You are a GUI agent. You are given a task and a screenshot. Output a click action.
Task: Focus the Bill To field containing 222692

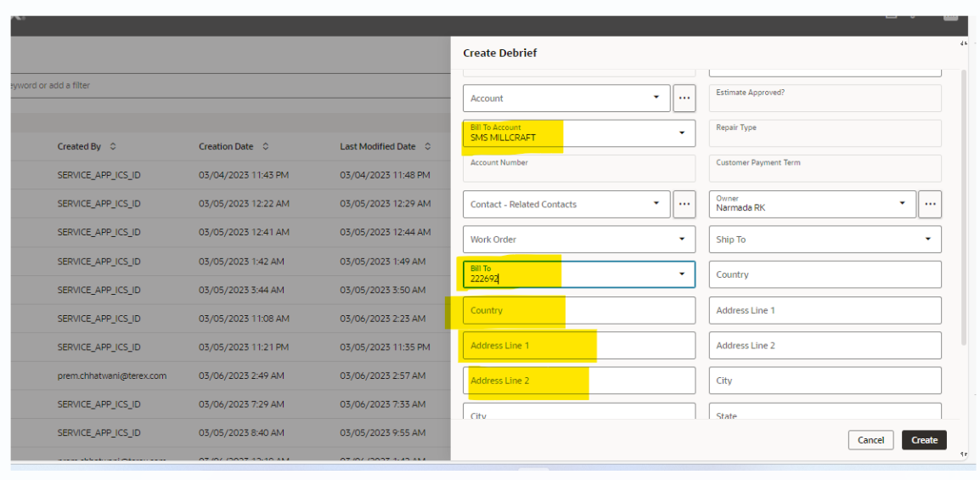click(x=579, y=274)
